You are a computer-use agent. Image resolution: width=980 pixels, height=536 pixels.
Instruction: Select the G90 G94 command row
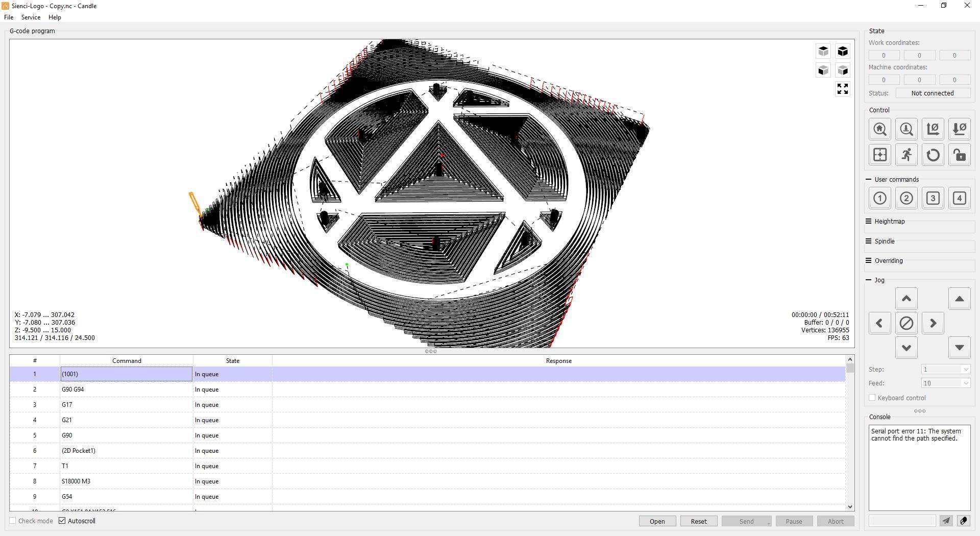(427, 389)
